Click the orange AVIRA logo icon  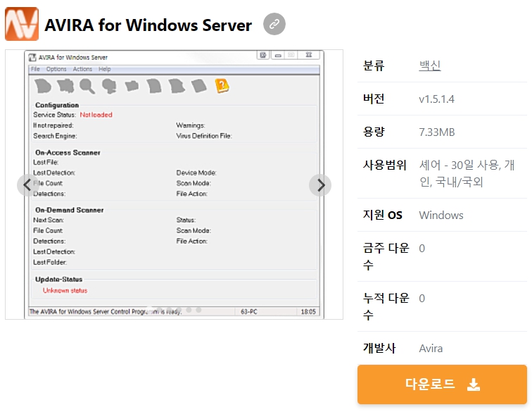22,24
